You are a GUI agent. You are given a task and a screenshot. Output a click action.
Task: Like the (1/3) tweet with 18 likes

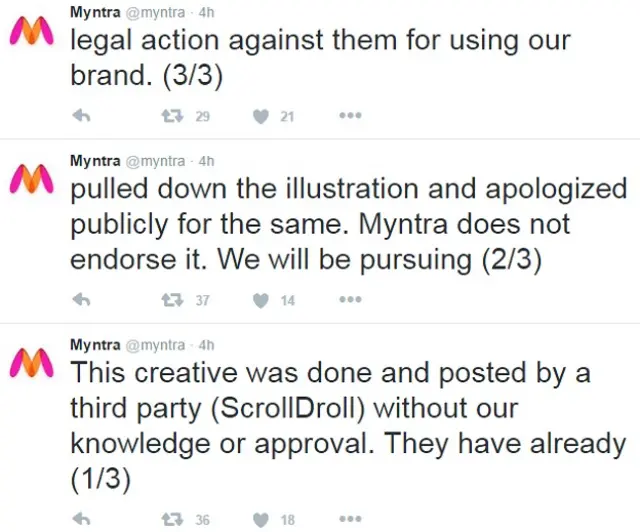click(x=262, y=518)
